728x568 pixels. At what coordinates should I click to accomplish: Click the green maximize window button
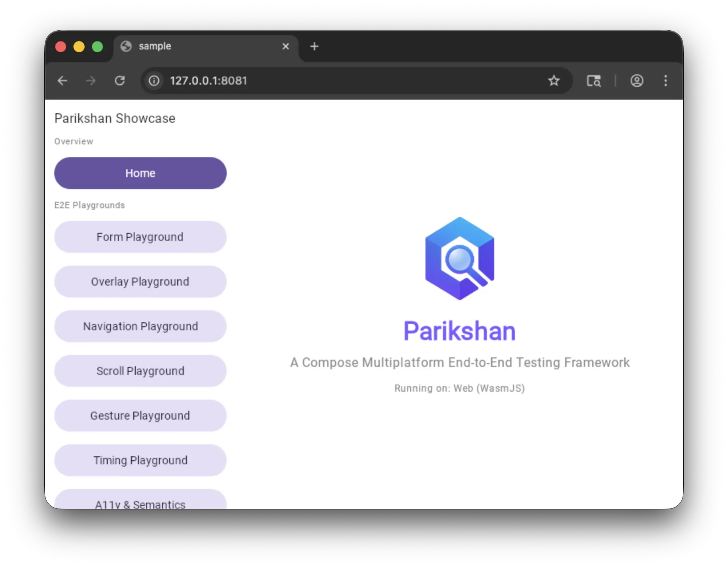(x=97, y=47)
